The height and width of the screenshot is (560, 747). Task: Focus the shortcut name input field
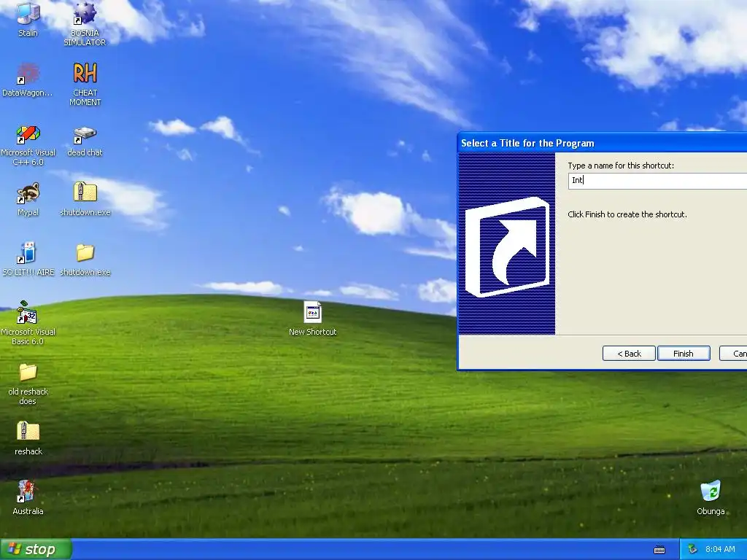pos(657,181)
